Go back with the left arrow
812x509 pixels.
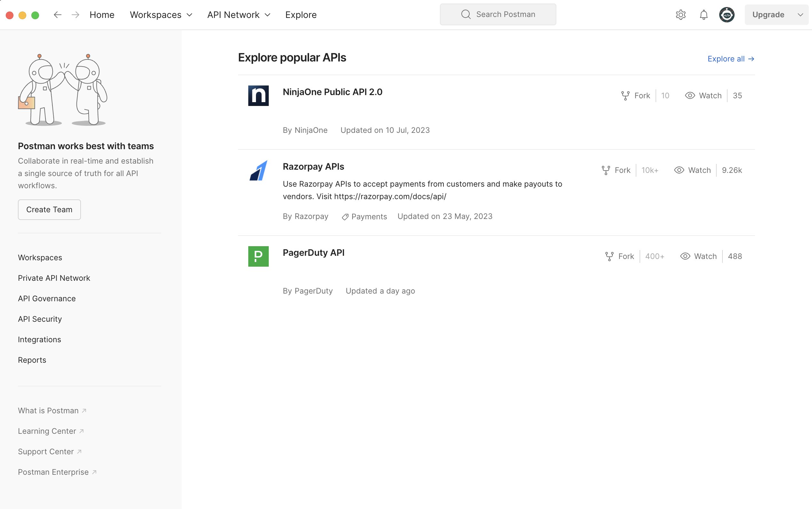pos(58,15)
